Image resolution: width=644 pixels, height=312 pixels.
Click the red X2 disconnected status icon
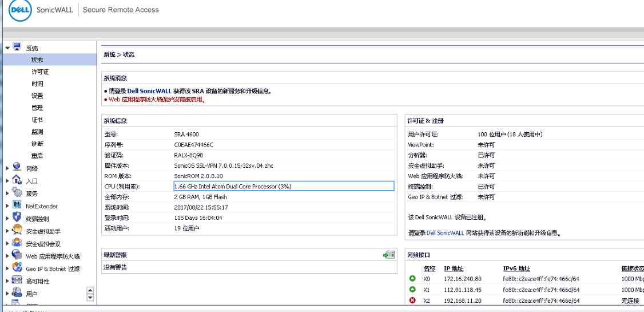(x=412, y=300)
